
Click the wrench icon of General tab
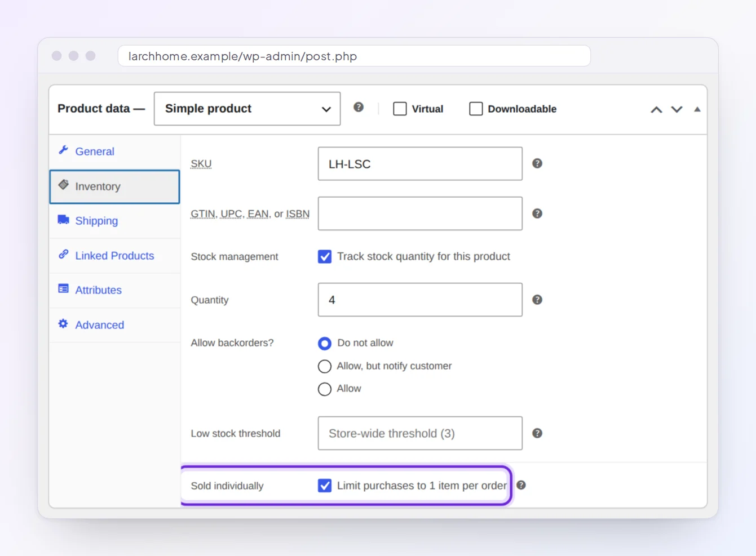[63, 150]
